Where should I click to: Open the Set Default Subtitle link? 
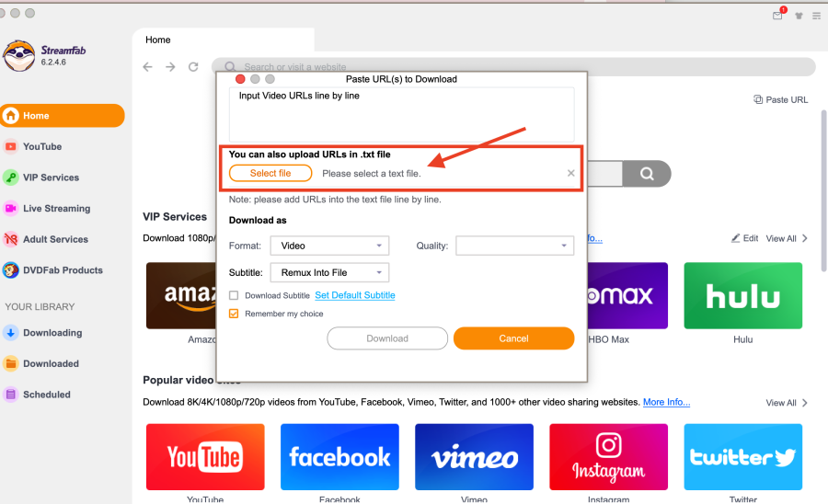(x=355, y=295)
